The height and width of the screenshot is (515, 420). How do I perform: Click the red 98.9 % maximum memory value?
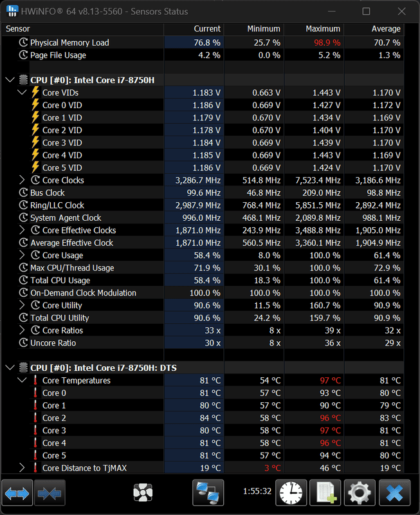[x=327, y=42]
